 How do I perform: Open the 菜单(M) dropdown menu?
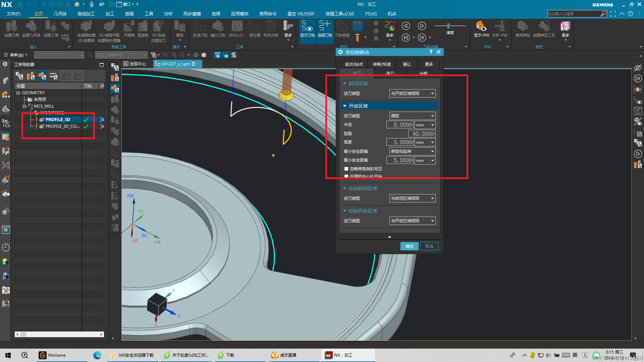click(x=16, y=55)
